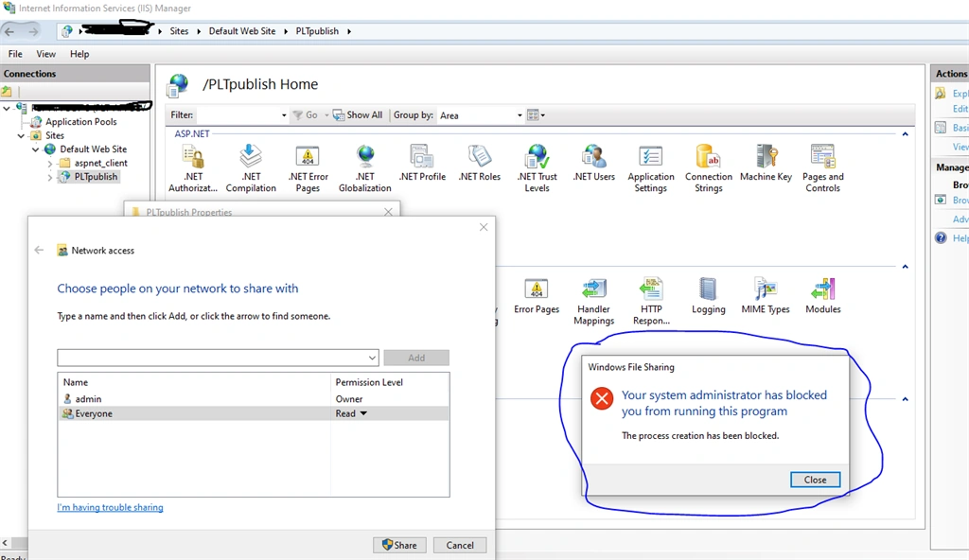Expand the aspnet_client folder node
Screen dimensions: 969x560
(50, 164)
